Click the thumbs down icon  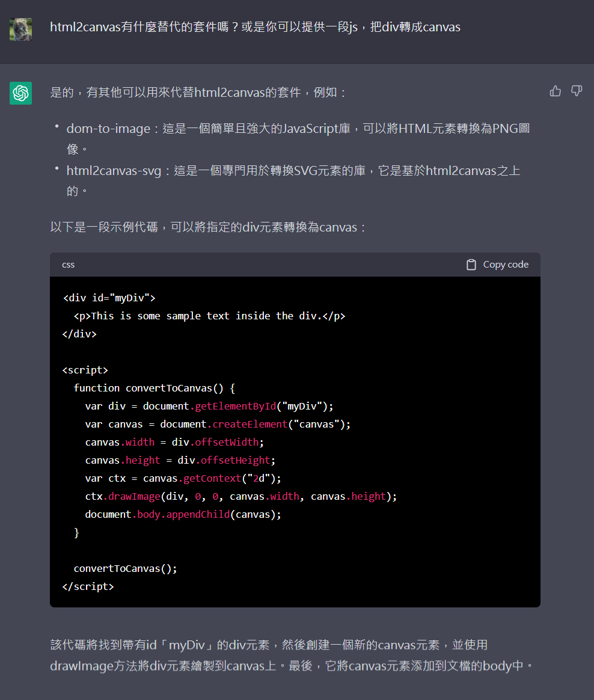577,91
